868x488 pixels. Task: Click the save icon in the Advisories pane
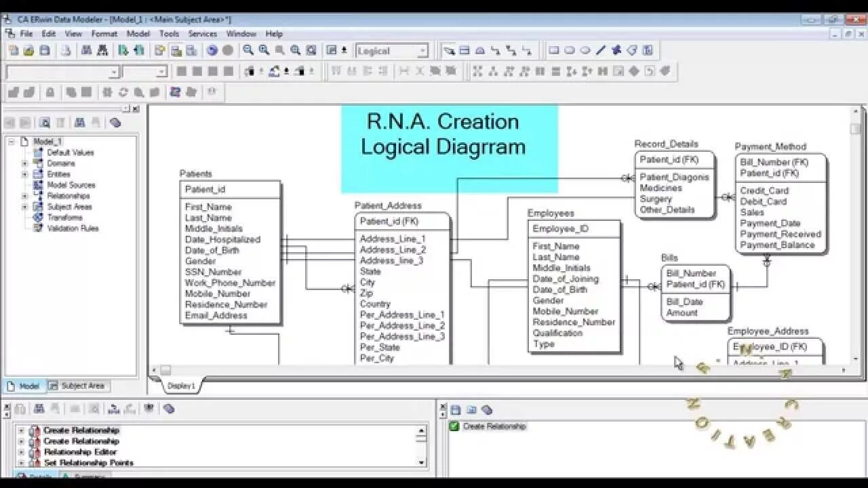(x=455, y=409)
